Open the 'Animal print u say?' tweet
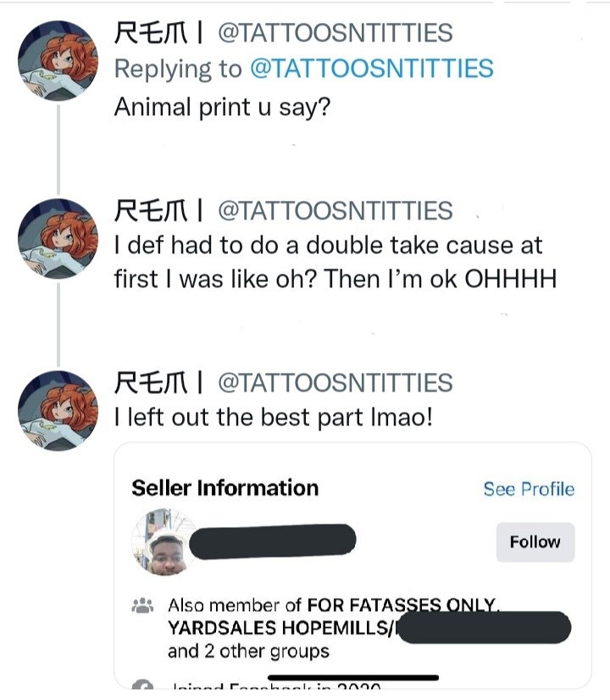Viewport: 610px width, 700px height. point(222,108)
